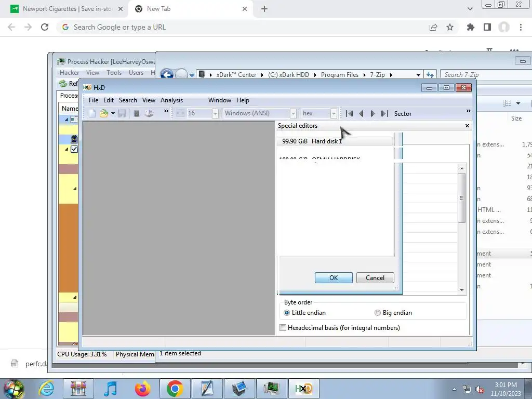Close the Special editors panel

467,126
